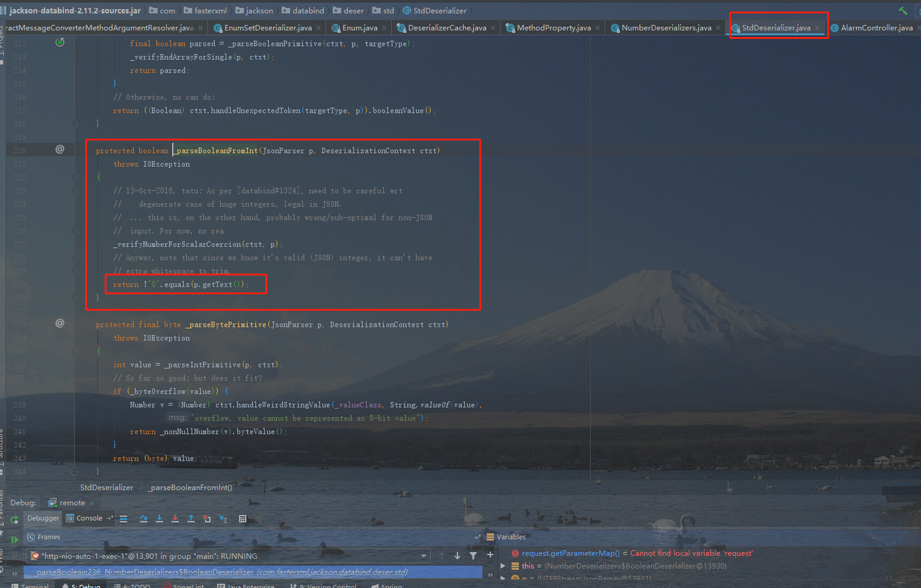The image size is (921, 588).
Task: Open the Java Enterprise tool window
Action: (x=246, y=586)
